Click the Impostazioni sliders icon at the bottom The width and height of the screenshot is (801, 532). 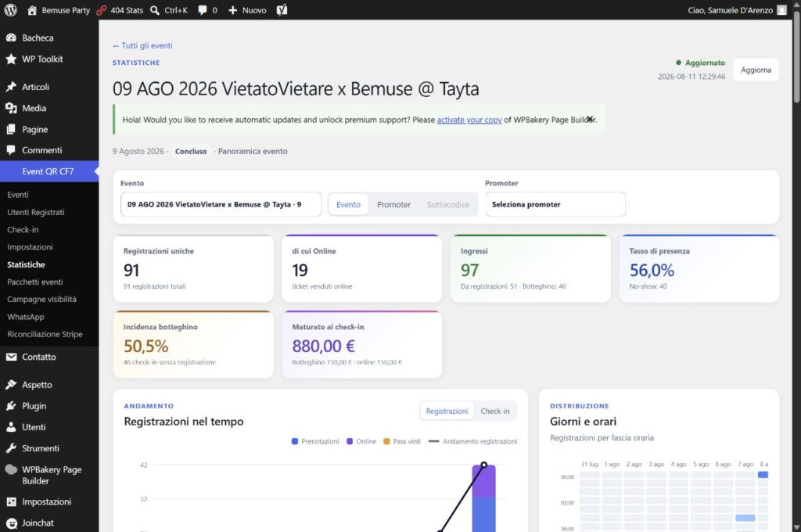click(11, 501)
